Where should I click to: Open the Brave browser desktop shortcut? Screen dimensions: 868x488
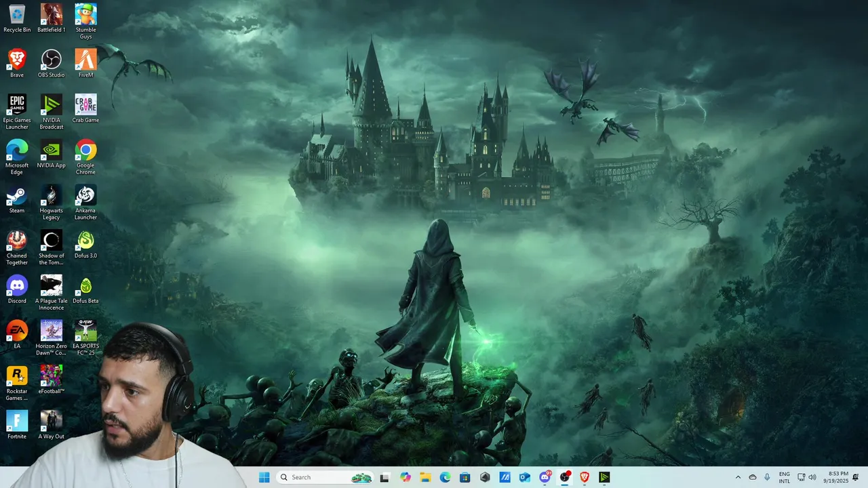(17, 64)
